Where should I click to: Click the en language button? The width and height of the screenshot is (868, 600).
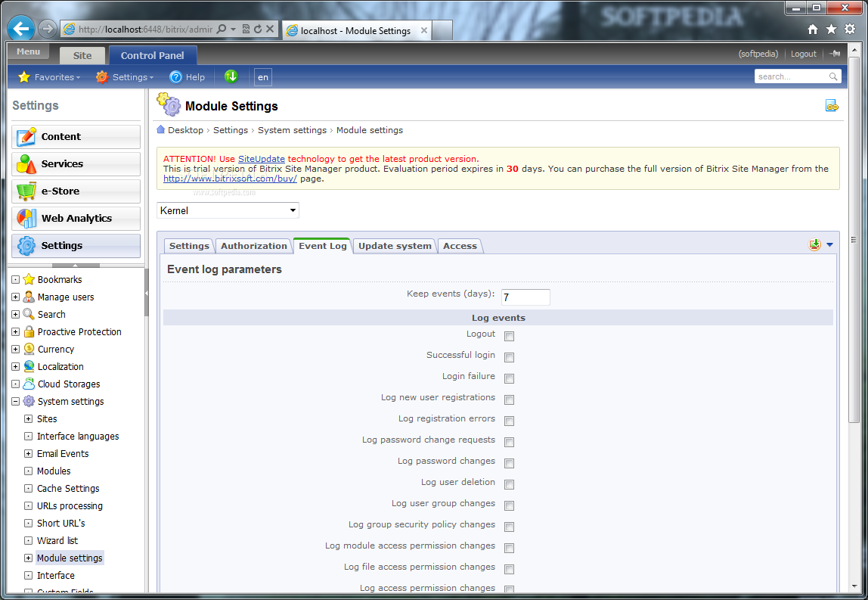(263, 77)
